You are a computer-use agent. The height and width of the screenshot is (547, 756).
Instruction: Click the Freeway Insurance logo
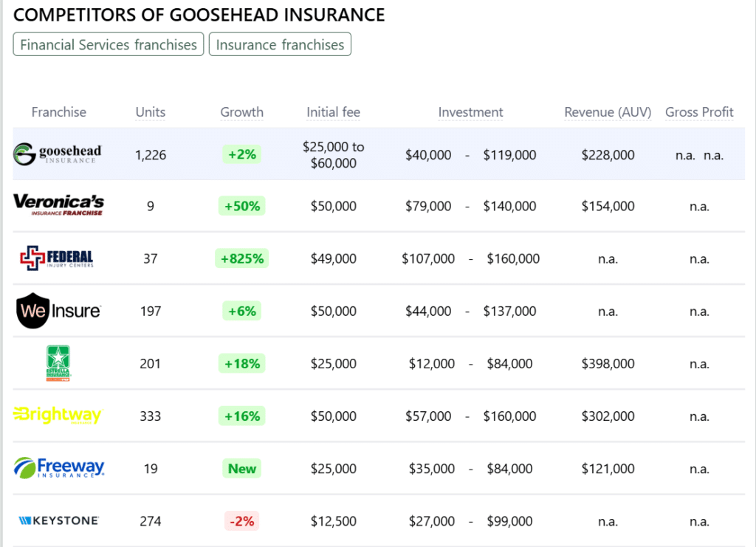(x=59, y=468)
